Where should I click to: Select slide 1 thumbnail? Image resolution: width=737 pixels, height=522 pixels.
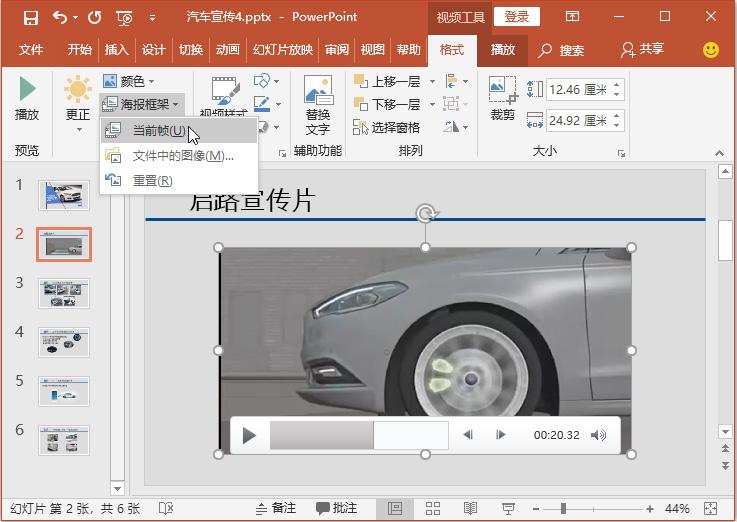pos(64,195)
